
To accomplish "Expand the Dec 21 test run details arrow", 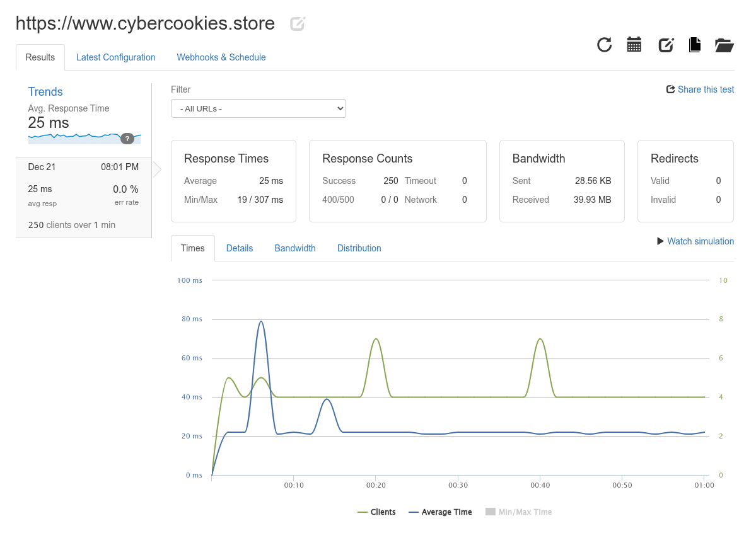I will [156, 169].
